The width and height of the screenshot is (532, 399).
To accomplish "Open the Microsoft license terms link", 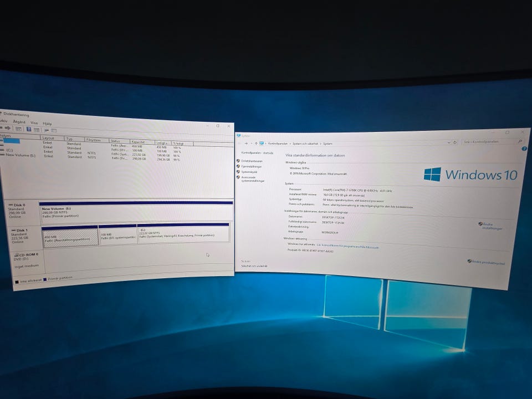I will [x=347, y=246].
